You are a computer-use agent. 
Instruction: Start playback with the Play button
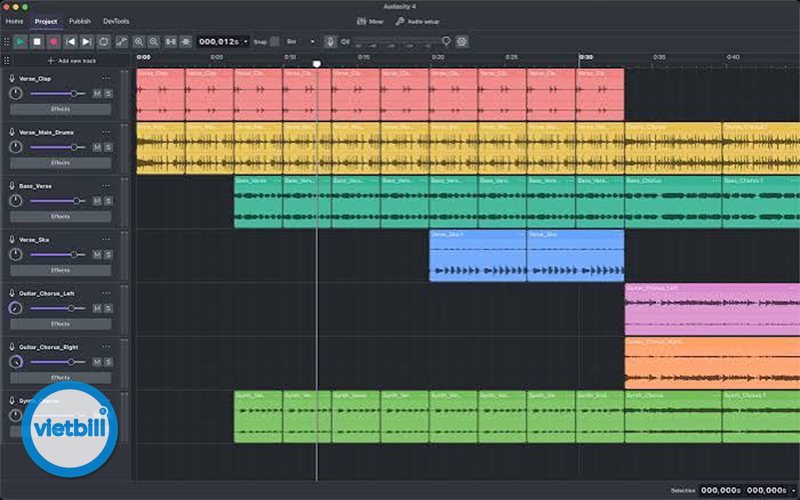pyautogui.click(x=20, y=42)
